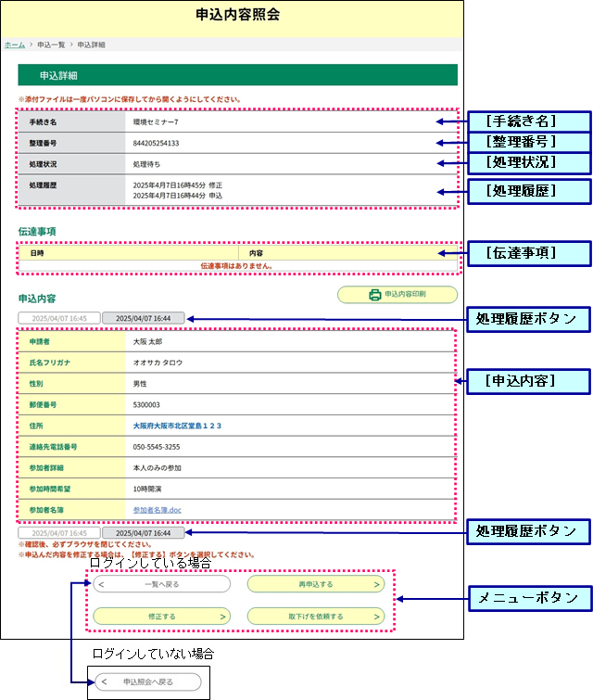Select upper 2025/04/07 16:44 history button
The width and height of the screenshot is (593, 700).
[143, 318]
